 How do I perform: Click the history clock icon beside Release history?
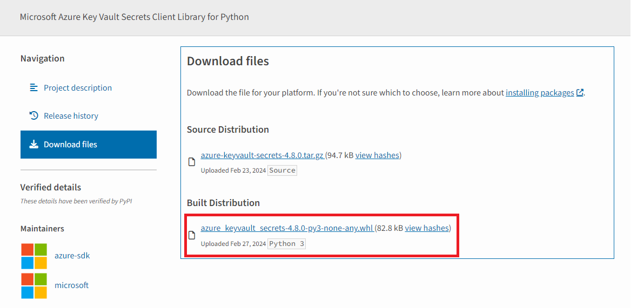click(33, 115)
